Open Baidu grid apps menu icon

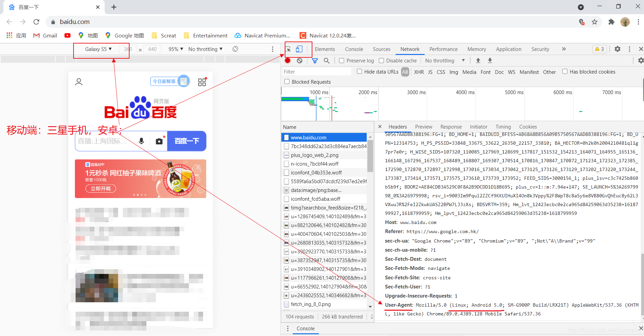(x=202, y=82)
